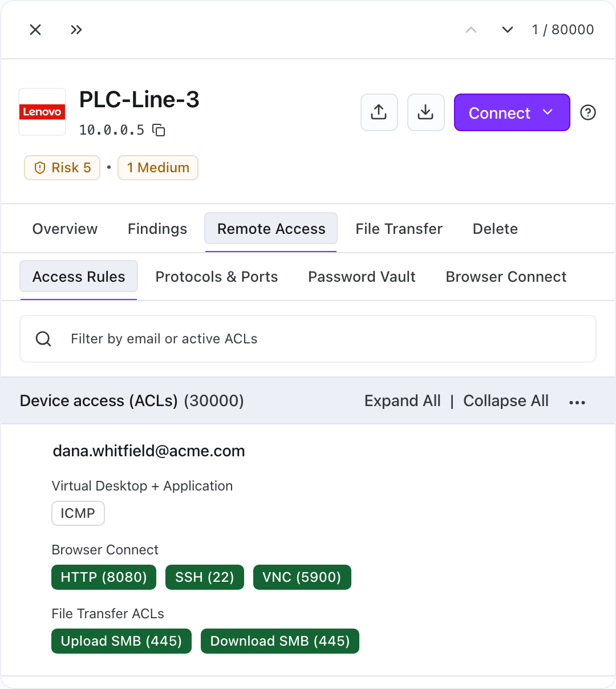Click the HTTP (8080) tag
Image resolution: width=616 pixels, height=689 pixels.
tap(104, 577)
